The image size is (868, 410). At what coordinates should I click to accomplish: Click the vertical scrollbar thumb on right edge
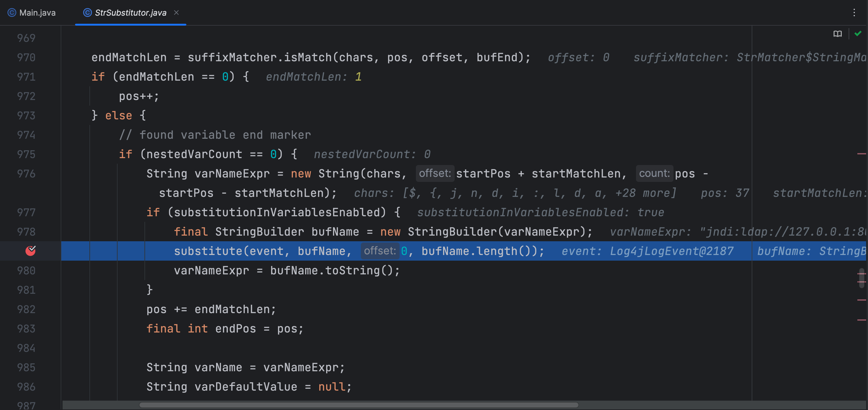(862, 278)
